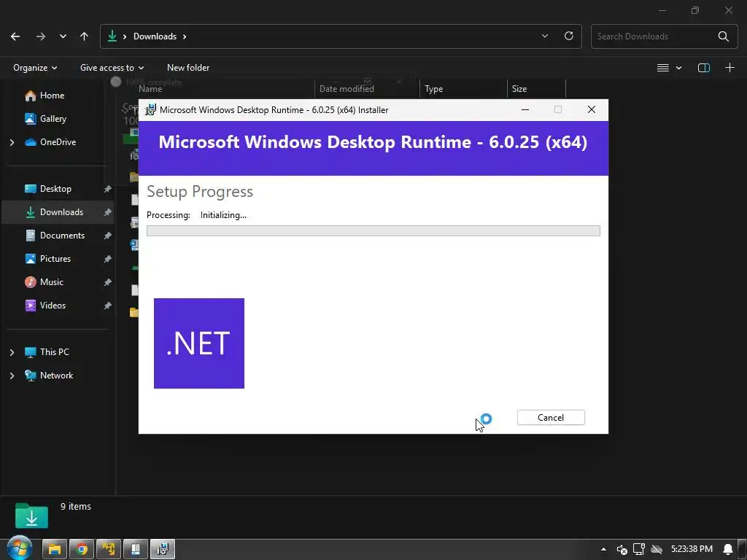Open Gallery in navigation pane
The image size is (747, 560).
(53, 119)
